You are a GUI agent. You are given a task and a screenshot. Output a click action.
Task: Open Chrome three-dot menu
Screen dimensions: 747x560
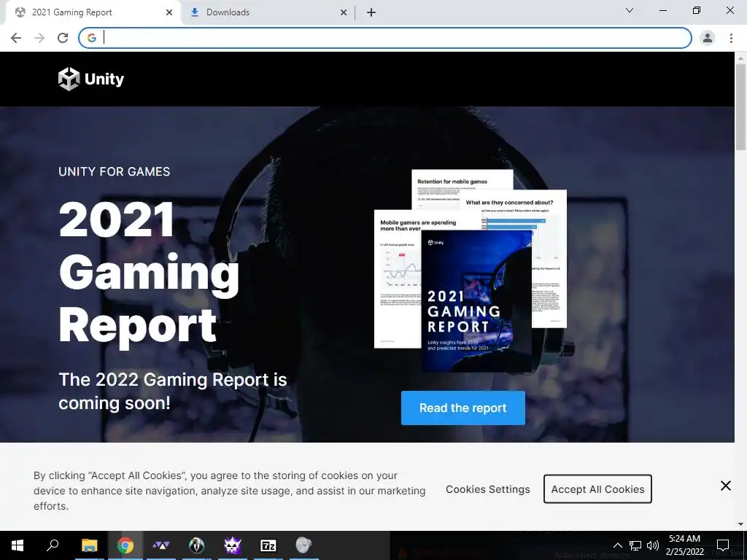click(731, 38)
